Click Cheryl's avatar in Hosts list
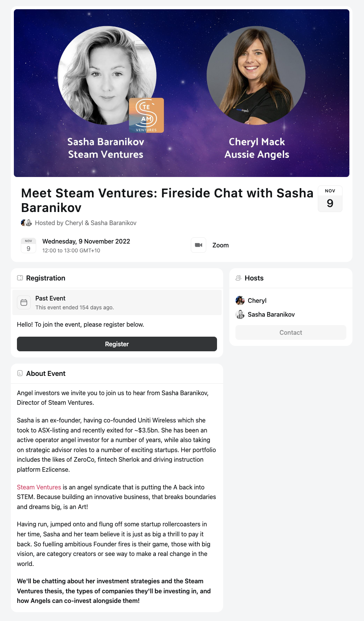The width and height of the screenshot is (364, 621). coord(240,300)
